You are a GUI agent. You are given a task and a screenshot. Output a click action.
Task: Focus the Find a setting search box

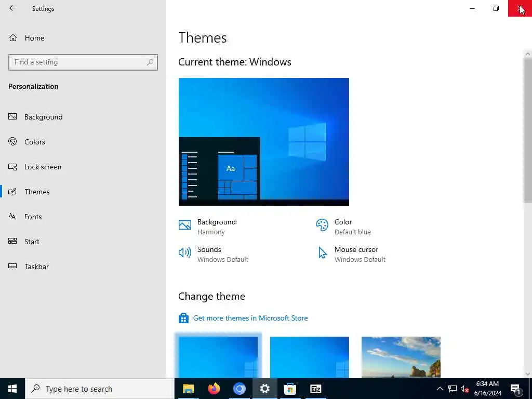pos(83,62)
